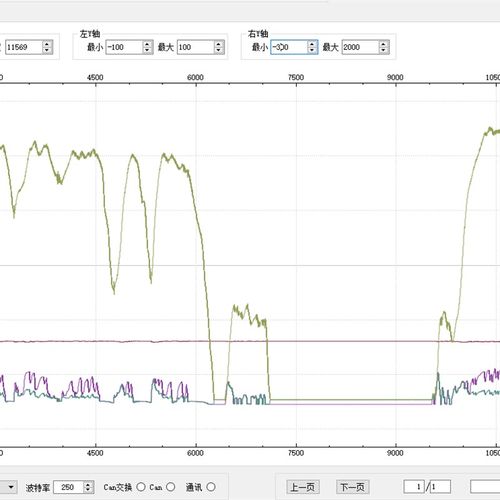Click the current page number field

[x=414, y=487]
